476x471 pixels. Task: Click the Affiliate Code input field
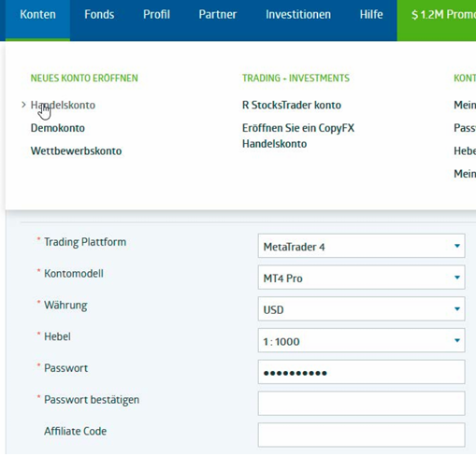[361, 435]
